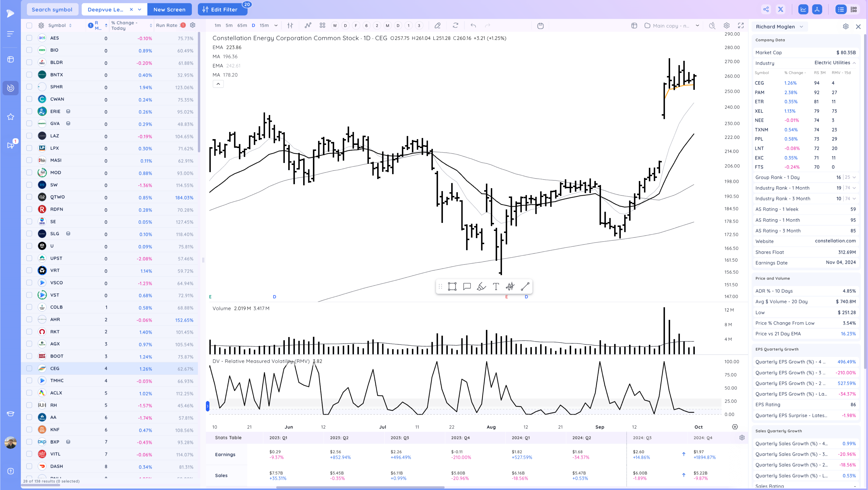Select the text drawing tool
The width and height of the screenshot is (868, 490).
(496, 286)
